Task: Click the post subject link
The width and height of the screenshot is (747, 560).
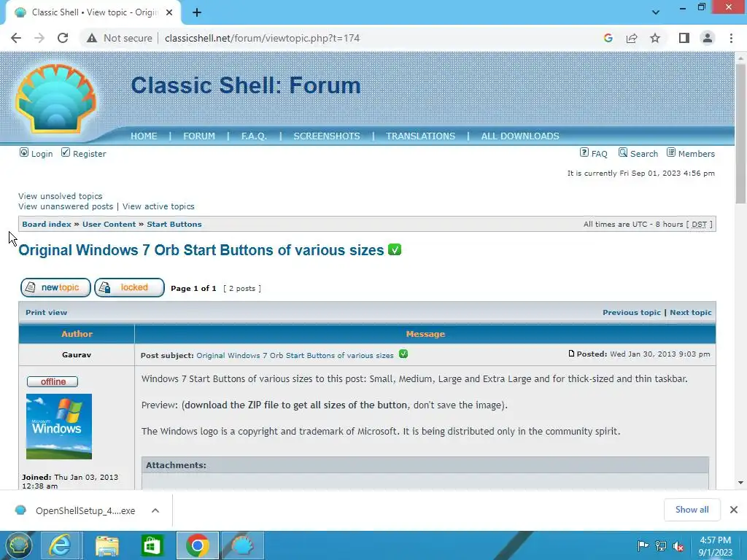Action: pos(295,356)
